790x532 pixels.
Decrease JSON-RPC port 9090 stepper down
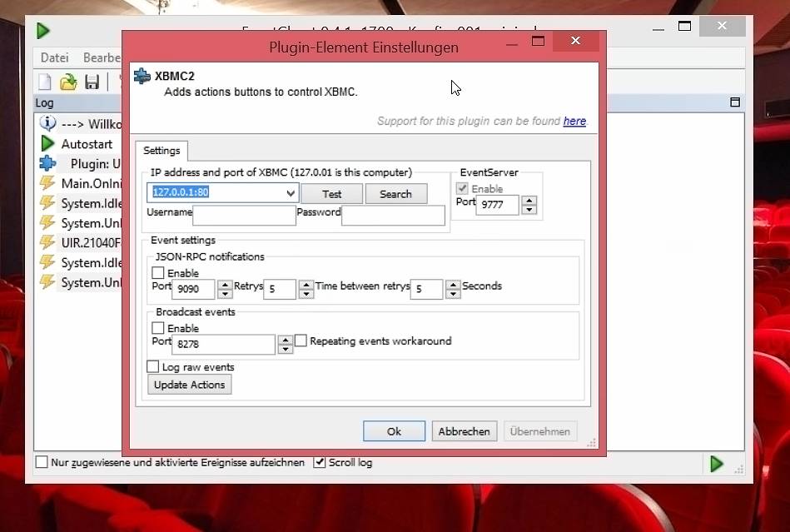225,294
